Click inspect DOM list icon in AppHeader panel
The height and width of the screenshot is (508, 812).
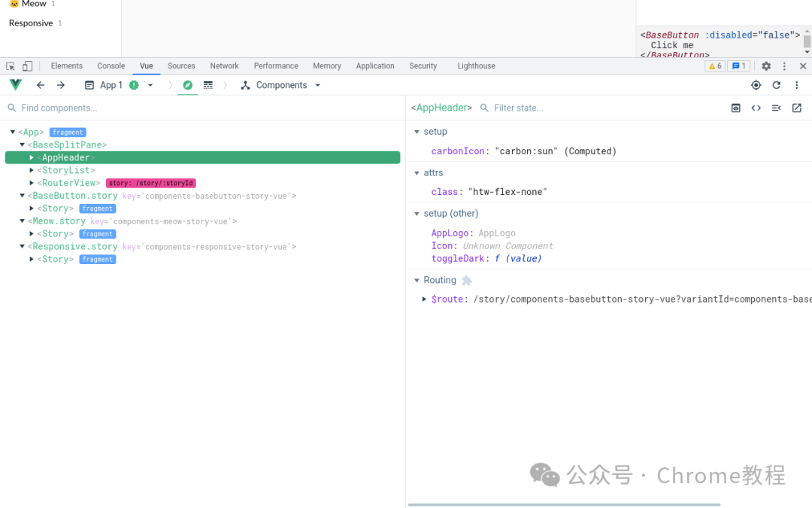point(776,108)
